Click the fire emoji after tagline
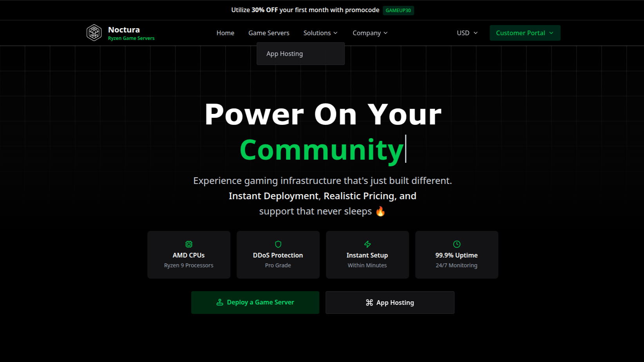The image size is (644, 362). pos(380,212)
